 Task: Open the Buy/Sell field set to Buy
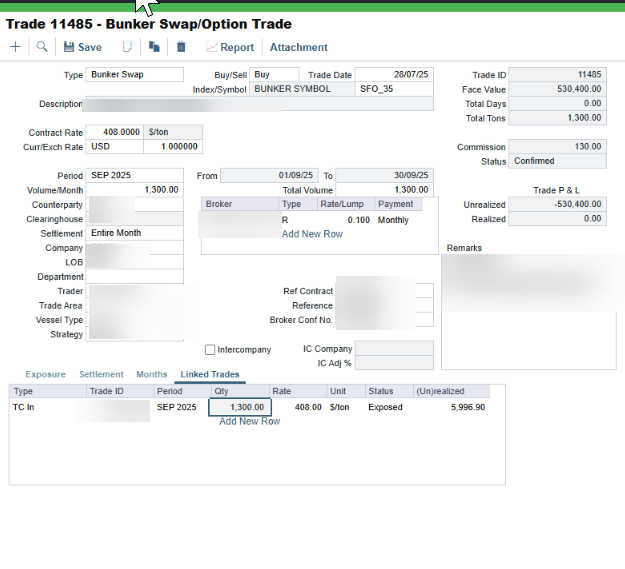274,75
